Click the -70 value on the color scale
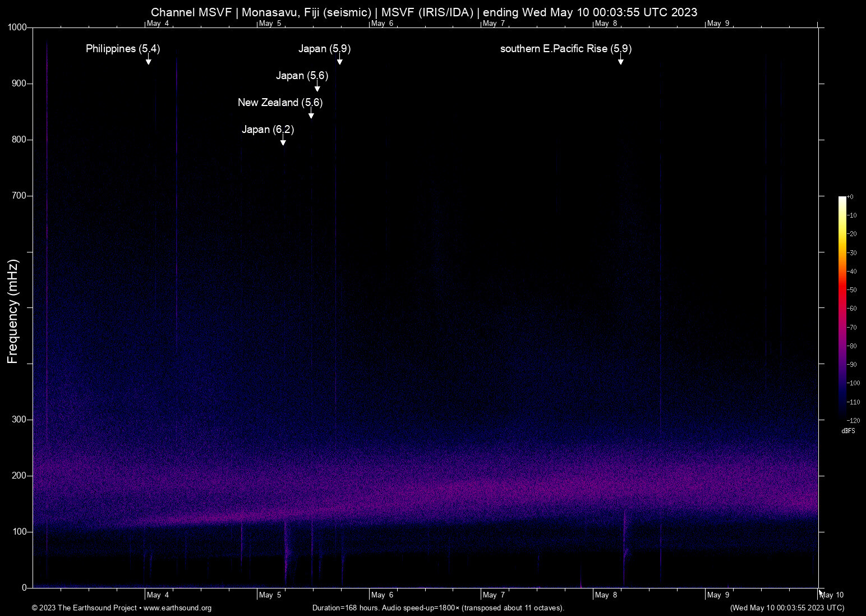866x616 pixels. [x=852, y=328]
